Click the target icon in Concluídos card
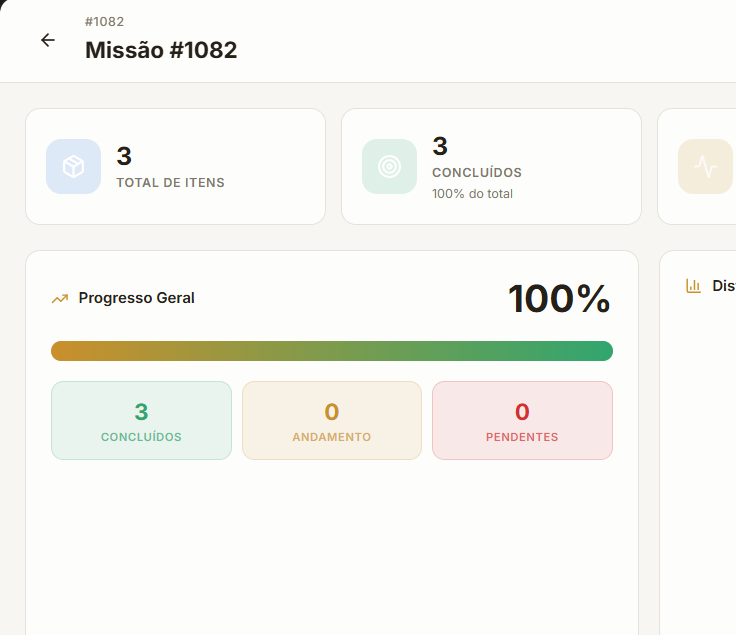 coord(389,166)
